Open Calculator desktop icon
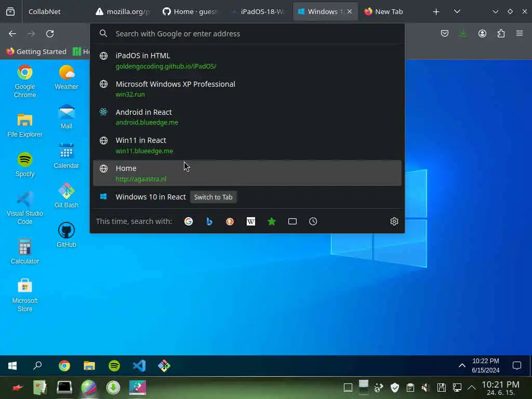The image size is (532, 399). 25,252
